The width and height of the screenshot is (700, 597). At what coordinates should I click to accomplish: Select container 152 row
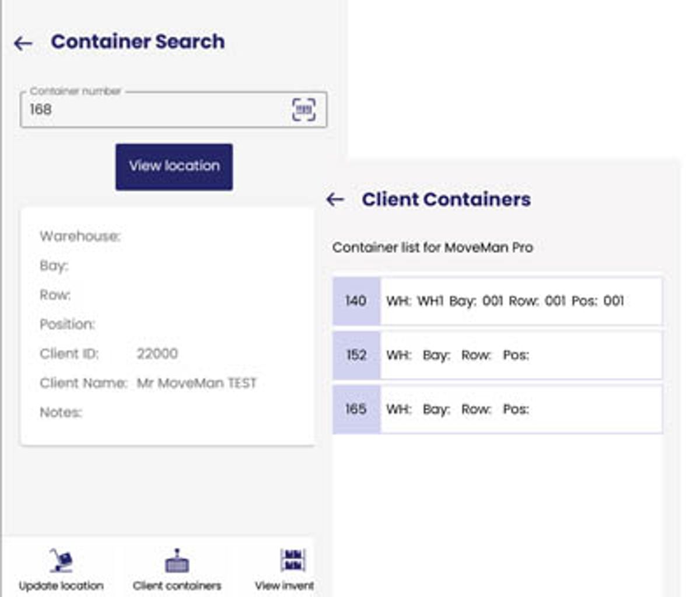(x=498, y=355)
